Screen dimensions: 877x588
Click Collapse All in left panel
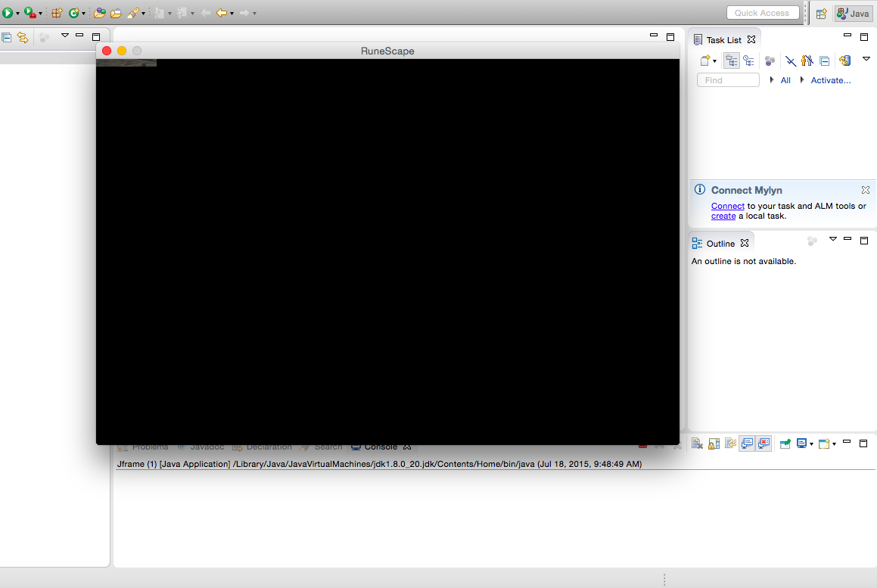click(7, 38)
